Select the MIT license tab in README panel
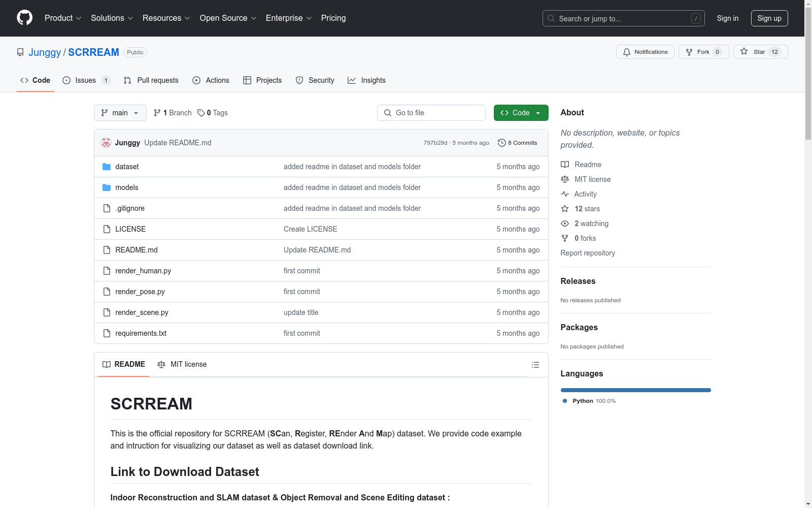This screenshot has width=812, height=508. 182,364
